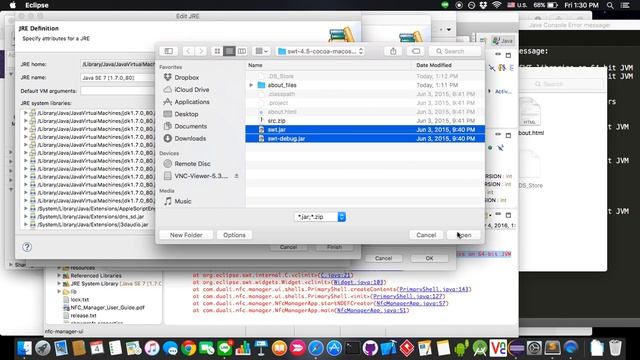Expand the 3daudio.jar library entry
The image size is (640, 360).
(25, 224)
